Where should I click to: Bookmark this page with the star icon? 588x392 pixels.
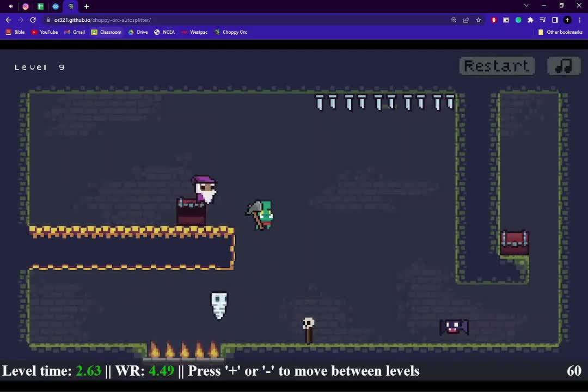pyautogui.click(x=479, y=20)
